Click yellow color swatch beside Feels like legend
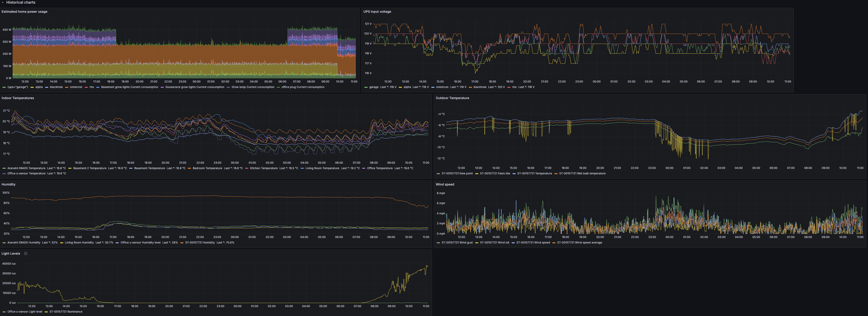Image resolution: width=868 pixels, height=316 pixels. coord(477,174)
